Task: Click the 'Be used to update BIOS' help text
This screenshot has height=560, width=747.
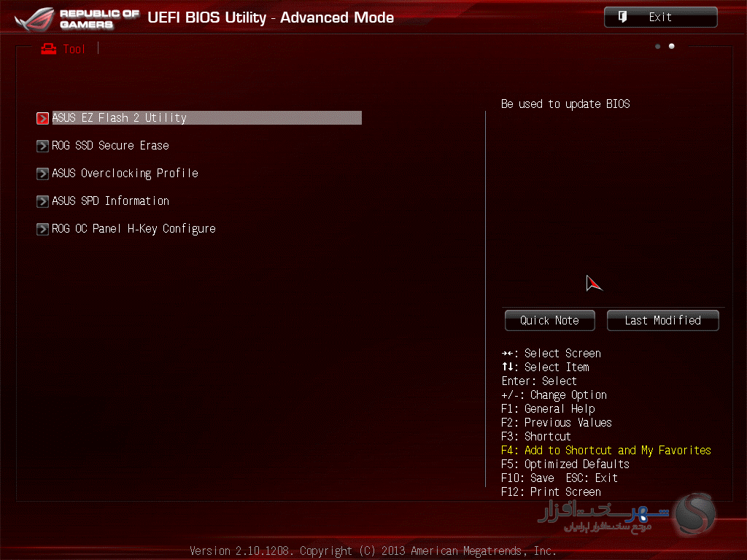Action: pos(565,104)
